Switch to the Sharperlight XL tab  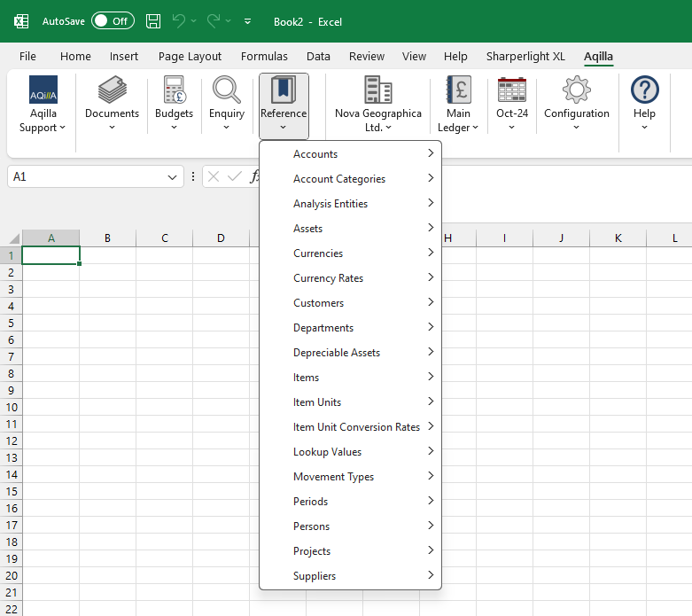(525, 56)
